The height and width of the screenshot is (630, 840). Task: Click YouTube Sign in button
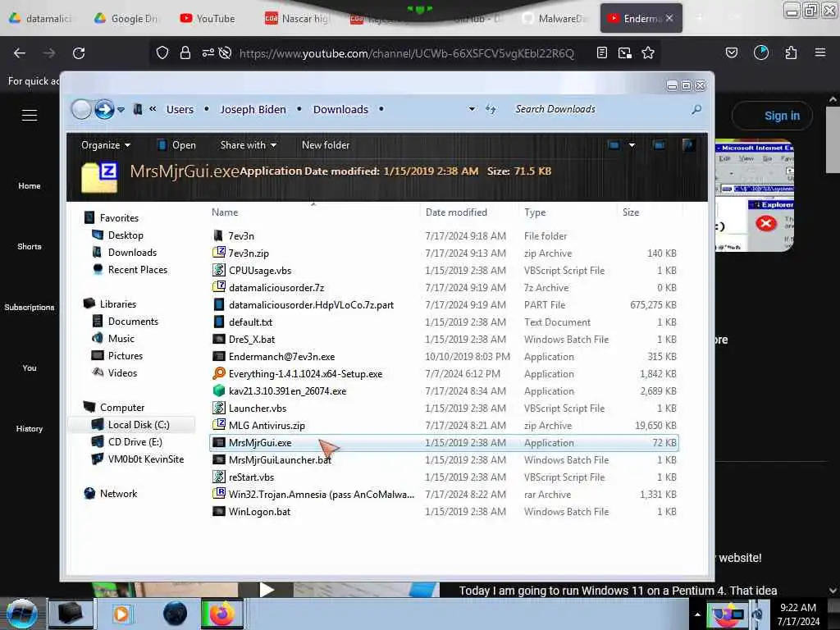774,116
